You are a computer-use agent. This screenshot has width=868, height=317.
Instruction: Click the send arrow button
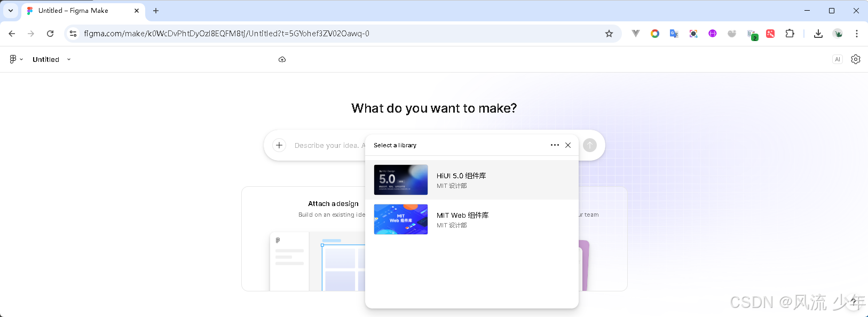pos(590,145)
